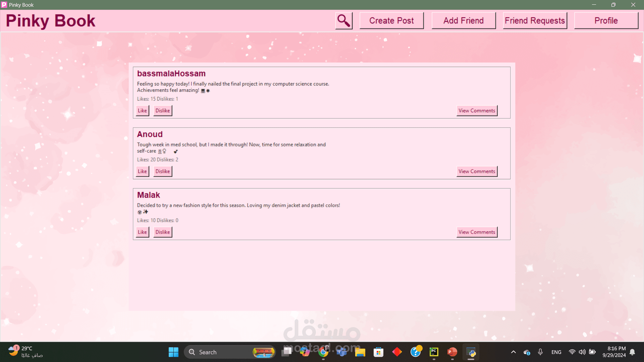Like Anoud's med school post
644x362 pixels.
(142, 171)
